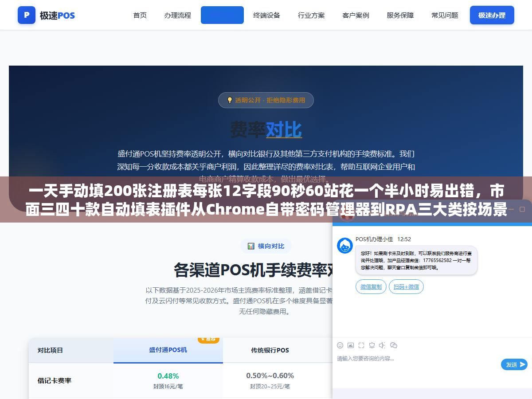This screenshot has width=532, height=399.
Task: Open the 常见问题 nav item
Action: click(x=445, y=15)
